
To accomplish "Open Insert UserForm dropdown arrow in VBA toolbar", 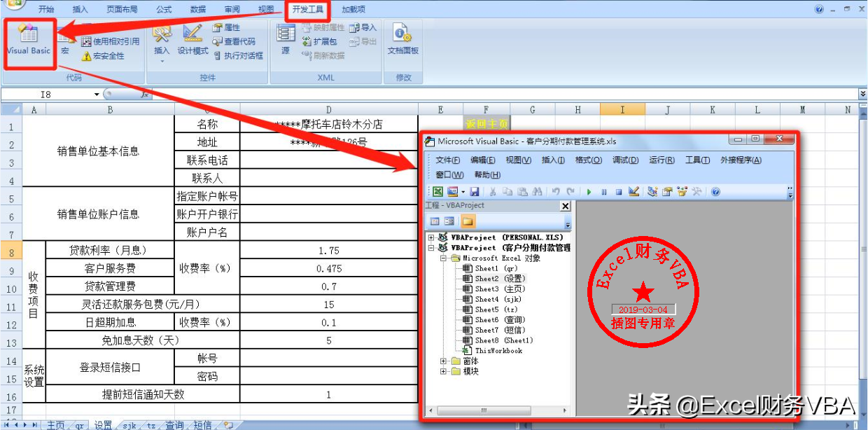I will point(463,191).
